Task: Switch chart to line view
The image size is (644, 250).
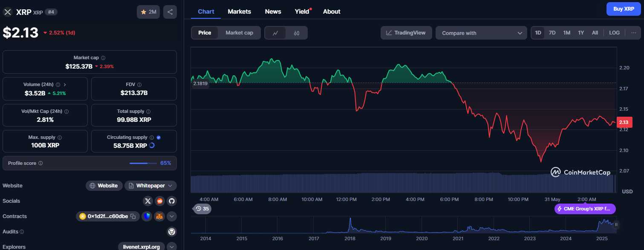Action: (275, 33)
